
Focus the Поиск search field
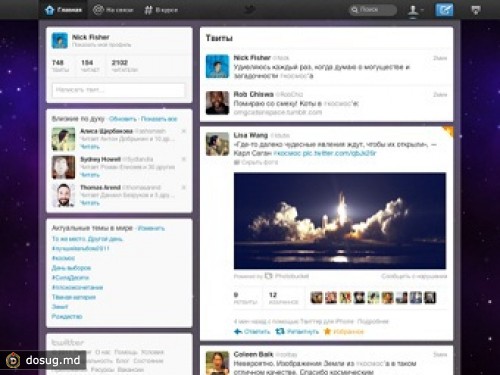click(x=373, y=10)
